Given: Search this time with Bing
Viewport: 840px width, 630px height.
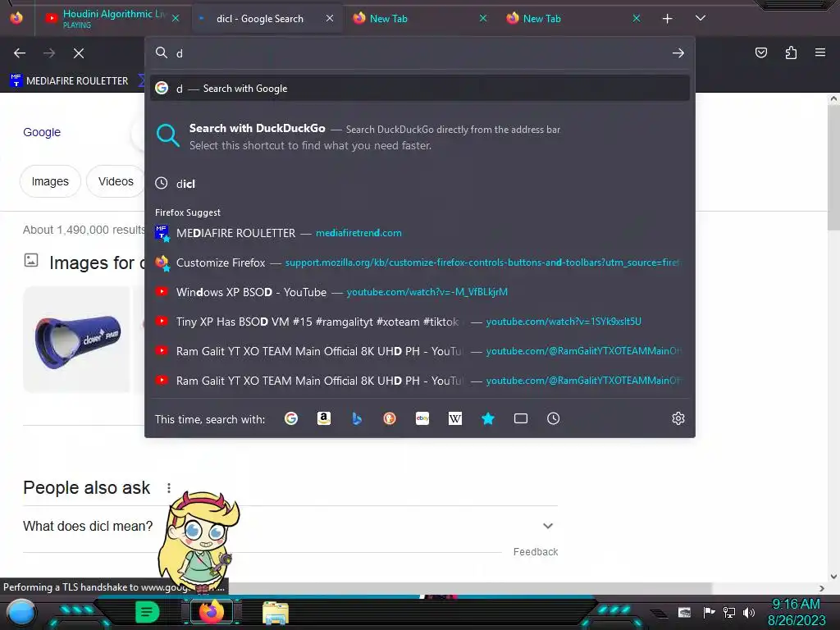Looking at the screenshot, I should tap(357, 418).
